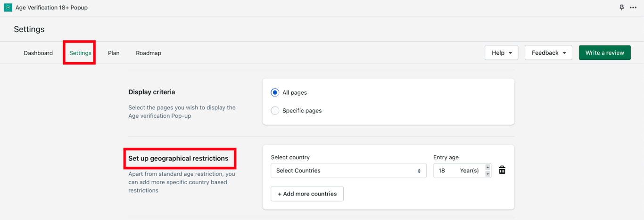Viewport: 644px width, 220px height.
Task: Go to the Plan tab
Action: coord(114,53)
